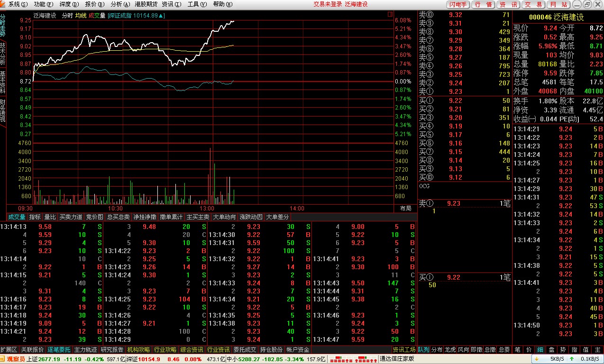Viewport: 604px width, 364px height.
Task: Open the 关联报价 bottom tab
Action: [x=33, y=350]
